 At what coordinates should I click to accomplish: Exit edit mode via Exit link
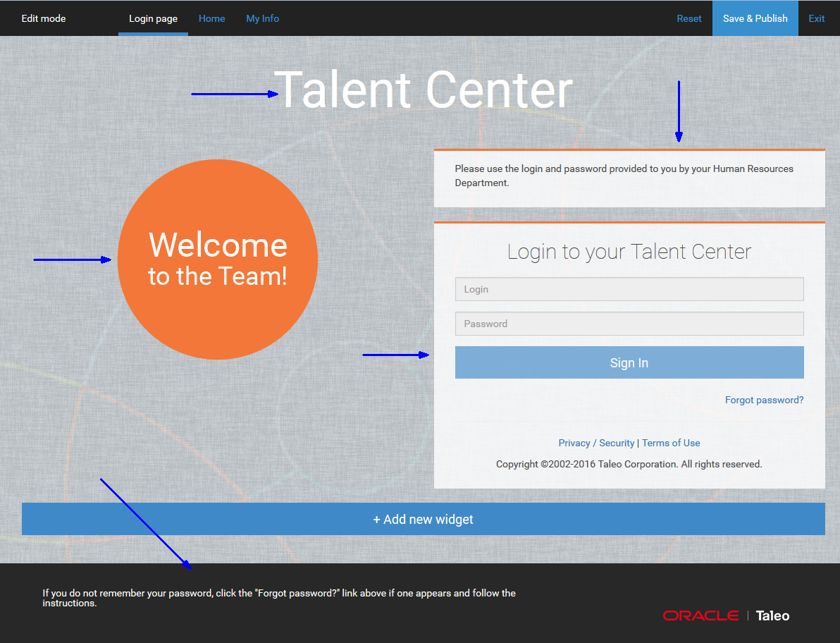(x=817, y=19)
